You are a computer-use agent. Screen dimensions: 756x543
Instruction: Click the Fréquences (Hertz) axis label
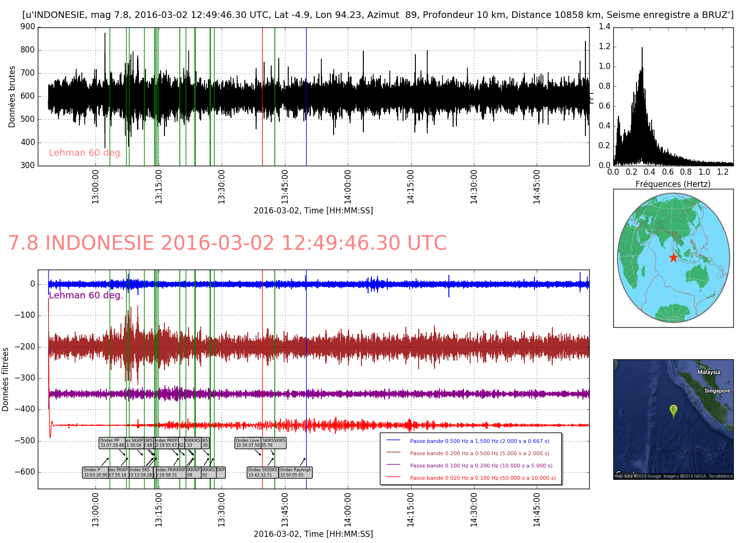673,184
